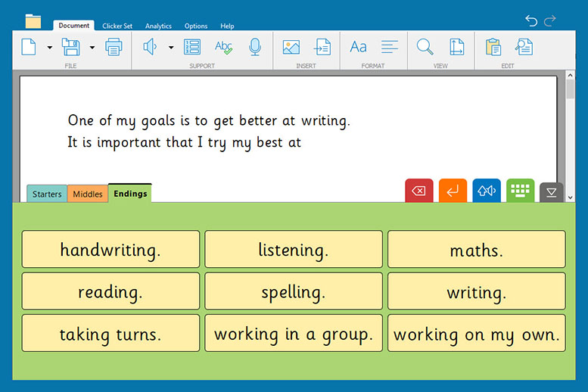Viewport: 588px width, 392px height.
Task: Click the Speak (speaker) icon in Support
Action: [150, 47]
